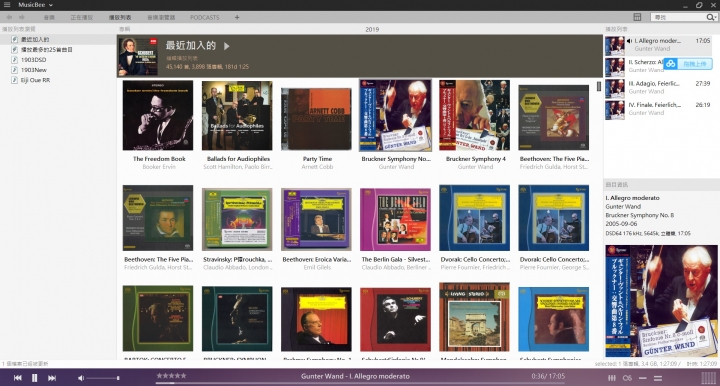Select the 最近加入的 playlist in sidebar
Viewport: 720px width, 386px height.
click(58, 39)
